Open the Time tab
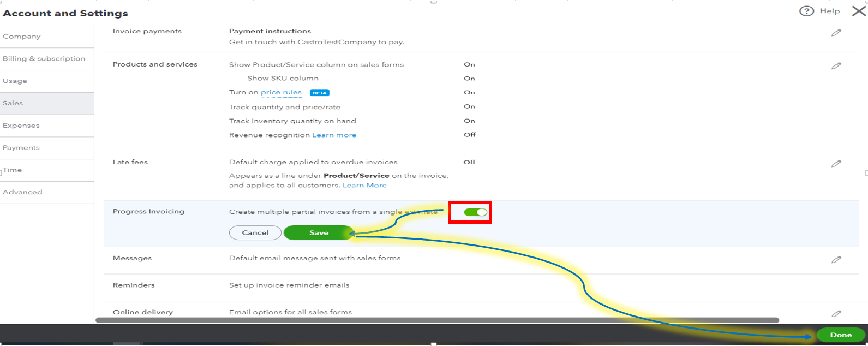 pos(47,170)
